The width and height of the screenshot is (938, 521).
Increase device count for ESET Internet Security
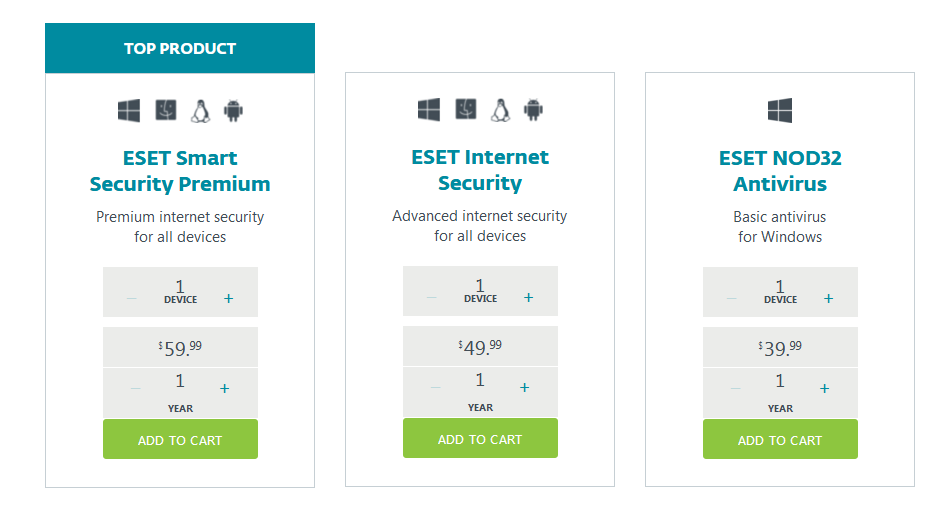click(528, 298)
